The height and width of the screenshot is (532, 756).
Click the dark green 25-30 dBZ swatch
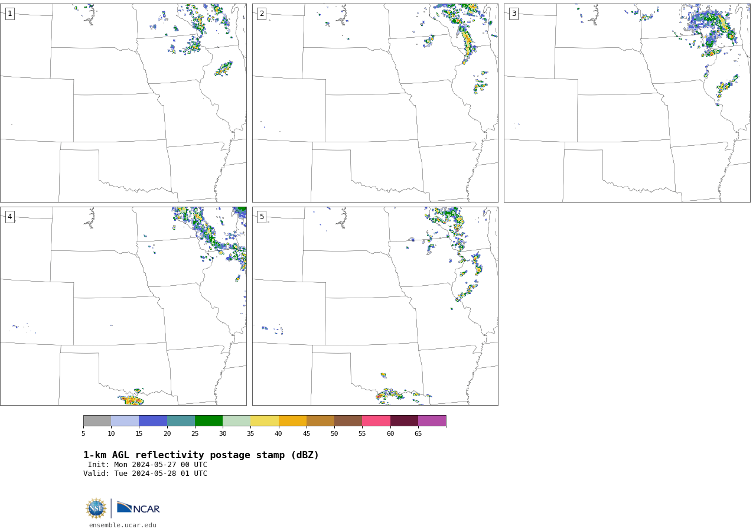click(x=208, y=421)
